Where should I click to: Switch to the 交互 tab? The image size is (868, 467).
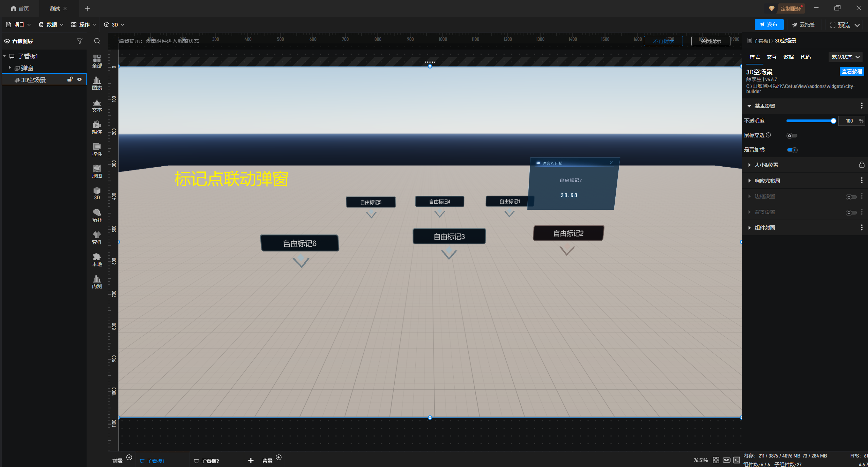tap(771, 57)
